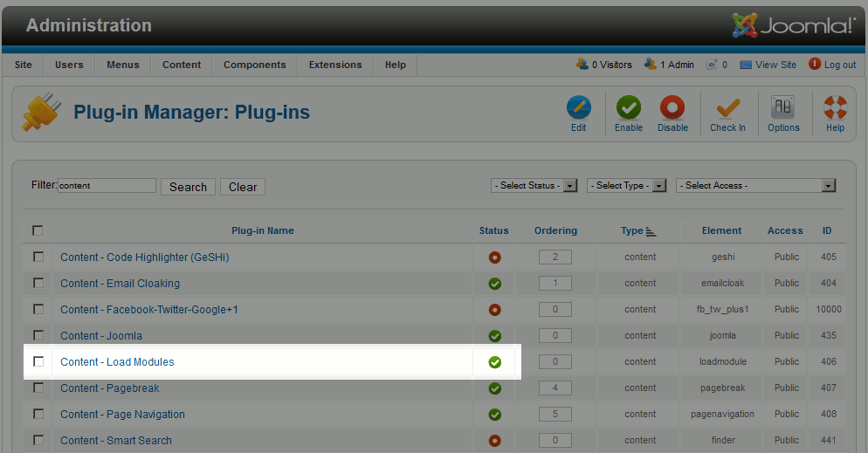868x453 pixels.
Task: Click the Search button
Action: point(189,187)
